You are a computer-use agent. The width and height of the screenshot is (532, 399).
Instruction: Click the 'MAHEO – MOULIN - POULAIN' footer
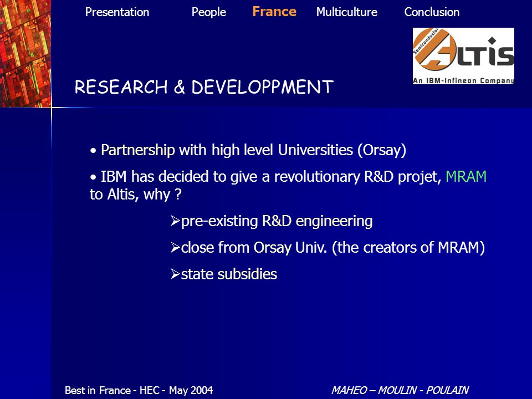point(400,391)
